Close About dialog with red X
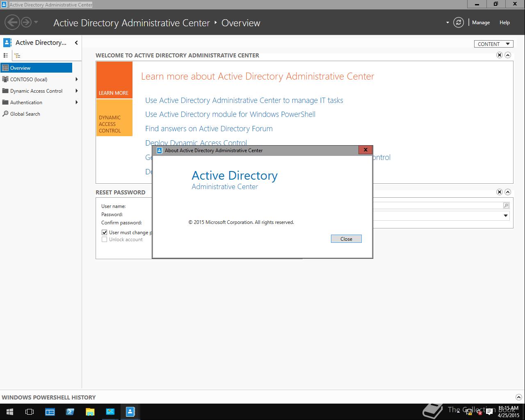This screenshot has height=420, width=525. (365, 150)
